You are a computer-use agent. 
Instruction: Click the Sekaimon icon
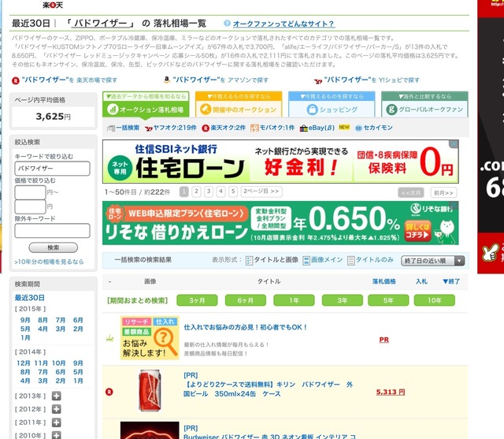point(358,128)
